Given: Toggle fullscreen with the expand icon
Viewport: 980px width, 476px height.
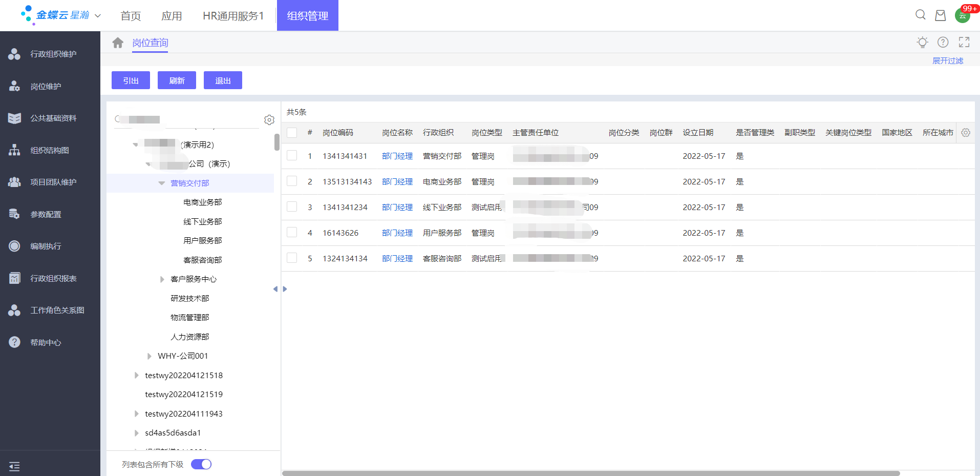Looking at the screenshot, I should click(964, 42).
